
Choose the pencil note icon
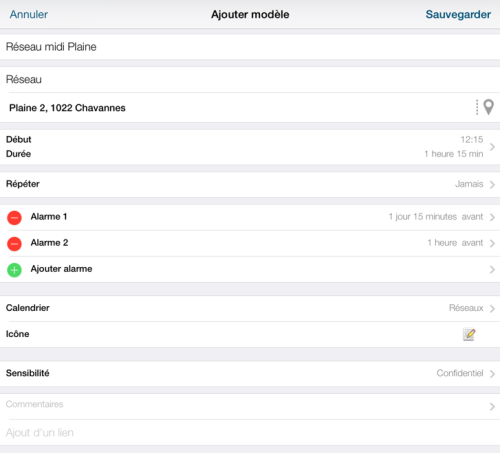pyautogui.click(x=469, y=334)
